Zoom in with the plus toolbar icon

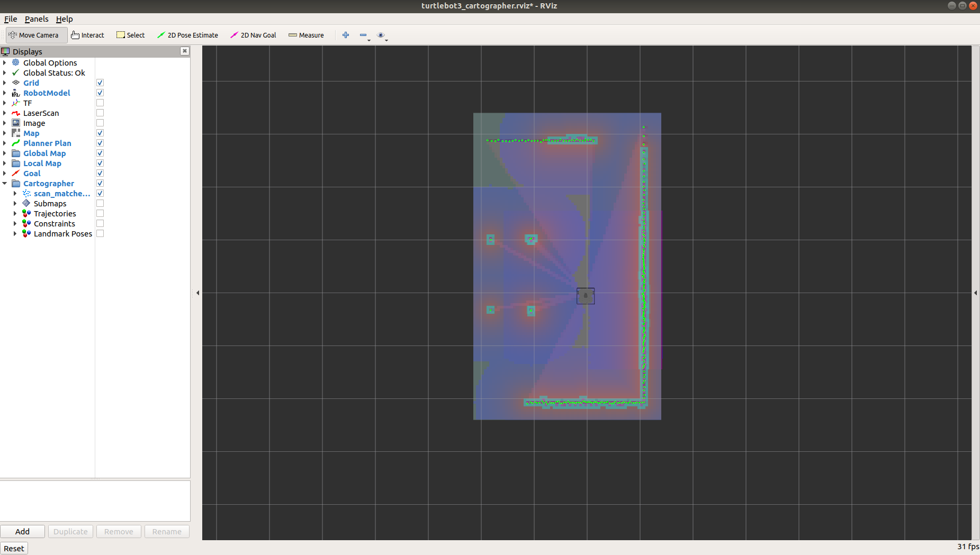pyautogui.click(x=346, y=35)
